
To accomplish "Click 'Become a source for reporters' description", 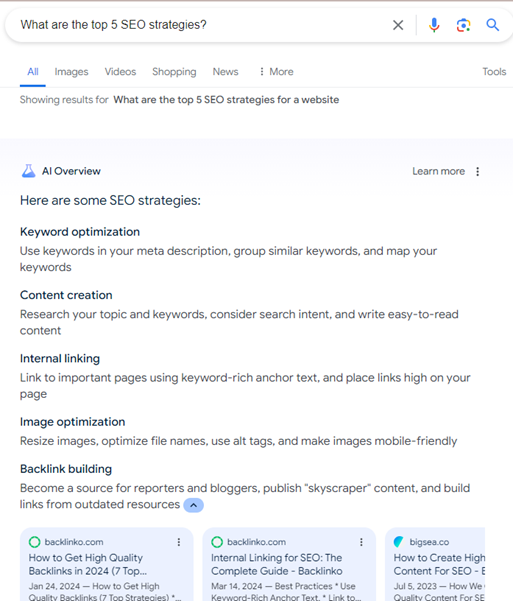I will 245,496.
